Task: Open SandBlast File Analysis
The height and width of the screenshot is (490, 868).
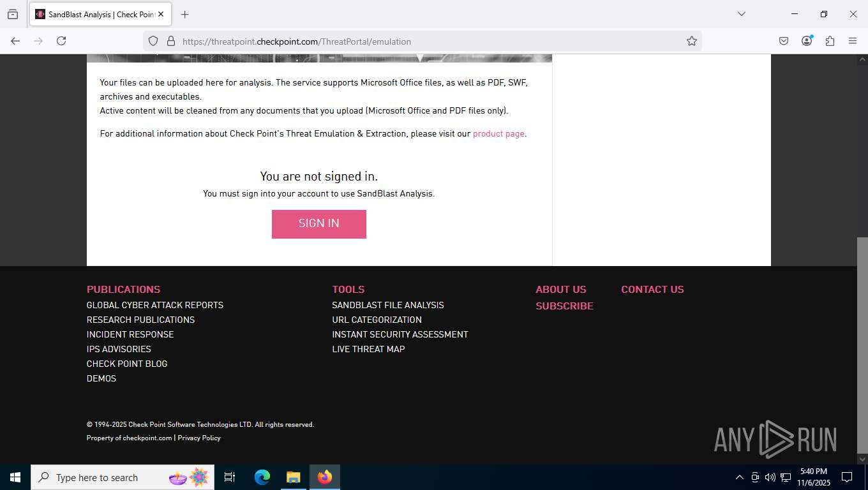Action: click(x=388, y=305)
